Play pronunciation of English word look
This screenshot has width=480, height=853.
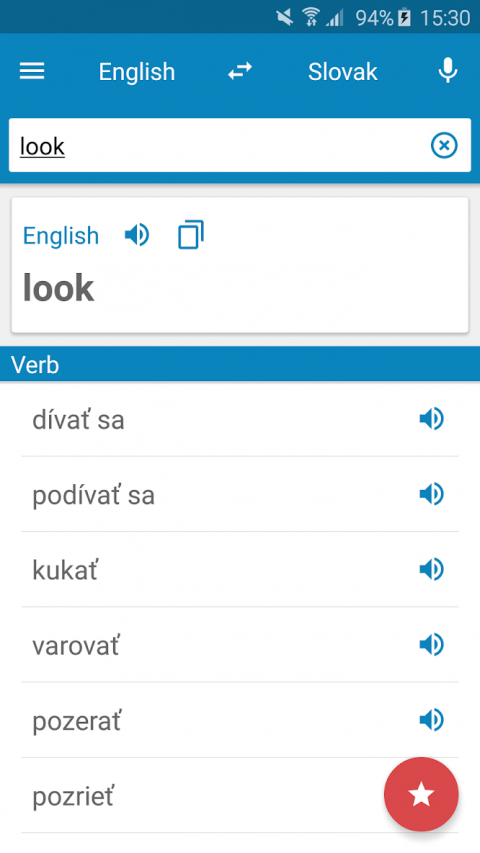(137, 235)
